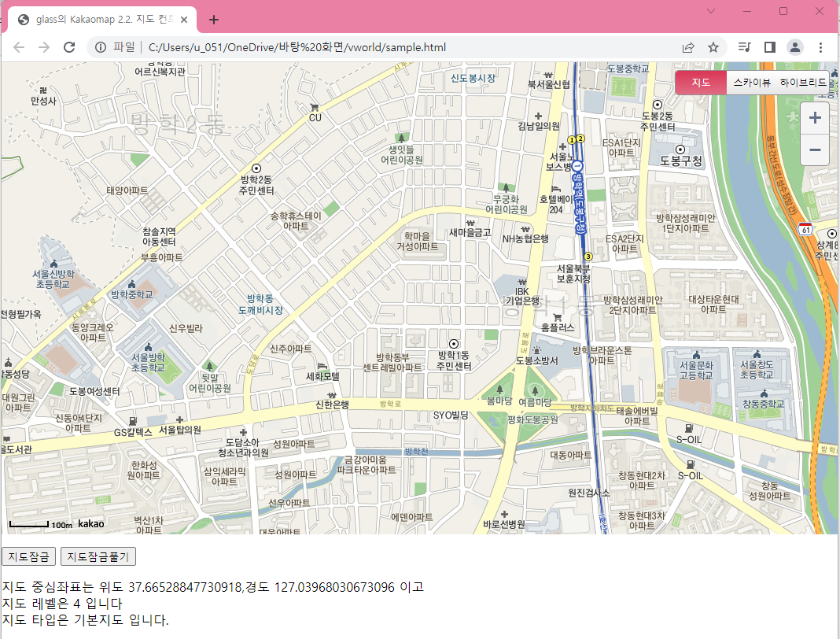Click the 지도잠금 button
Viewport: 840px width, 639px height.
(x=28, y=556)
